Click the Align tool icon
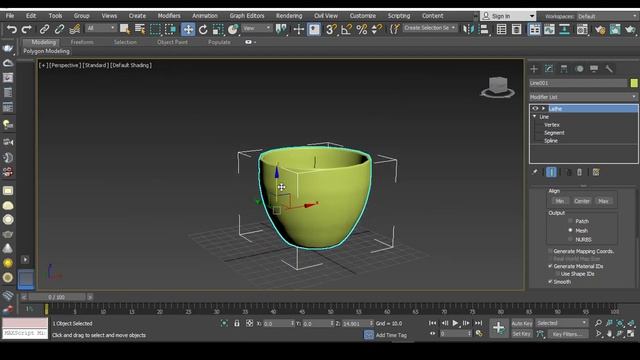 point(484,29)
